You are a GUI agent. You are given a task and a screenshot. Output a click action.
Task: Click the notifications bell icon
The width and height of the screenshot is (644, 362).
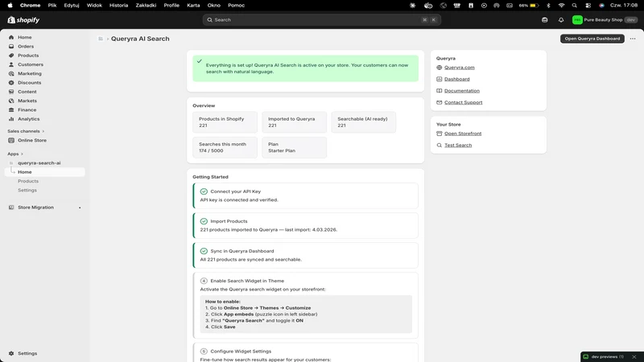click(x=561, y=19)
